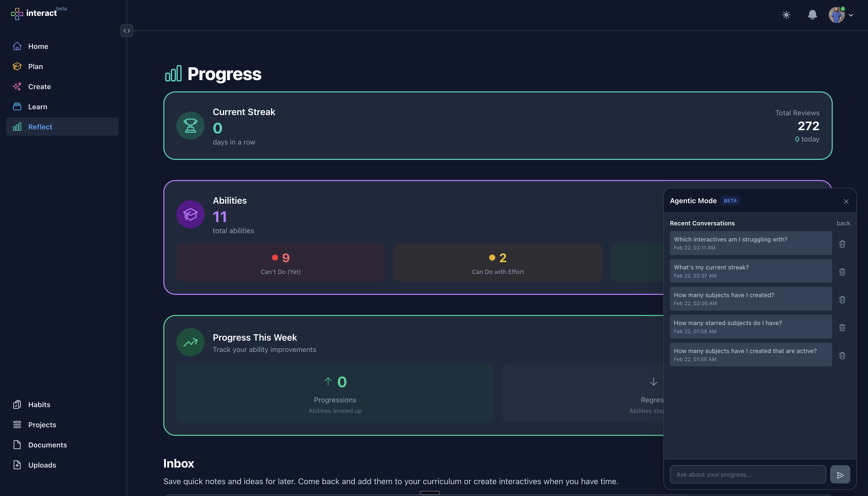Open notifications via the bell icon
The image size is (868, 496).
pyautogui.click(x=812, y=15)
